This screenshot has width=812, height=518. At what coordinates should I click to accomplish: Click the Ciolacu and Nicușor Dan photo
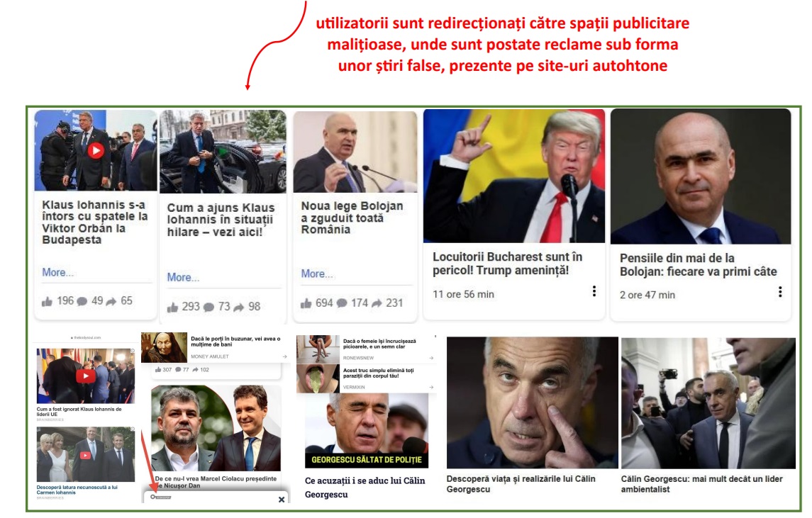tap(216, 429)
